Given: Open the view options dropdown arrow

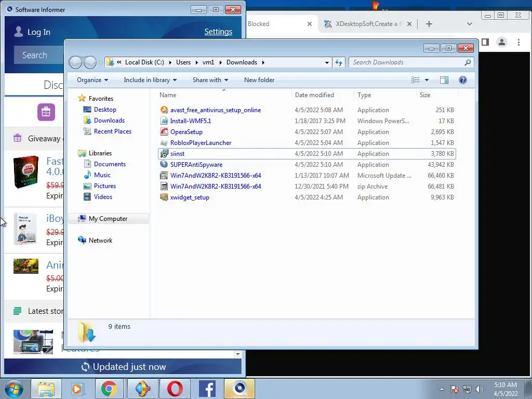Looking at the screenshot, I should click(x=427, y=80).
